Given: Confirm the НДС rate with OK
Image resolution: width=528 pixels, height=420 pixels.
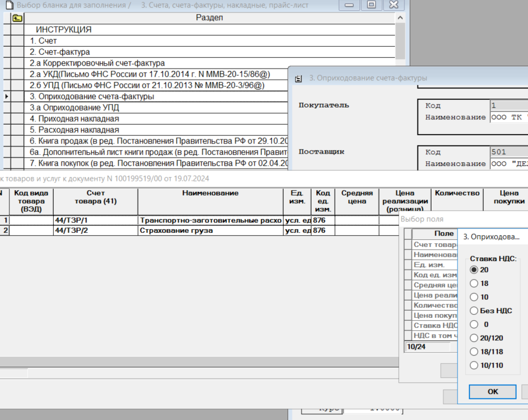Looking at the screenshot, I should pyautogui.click(x=493, y=392).
